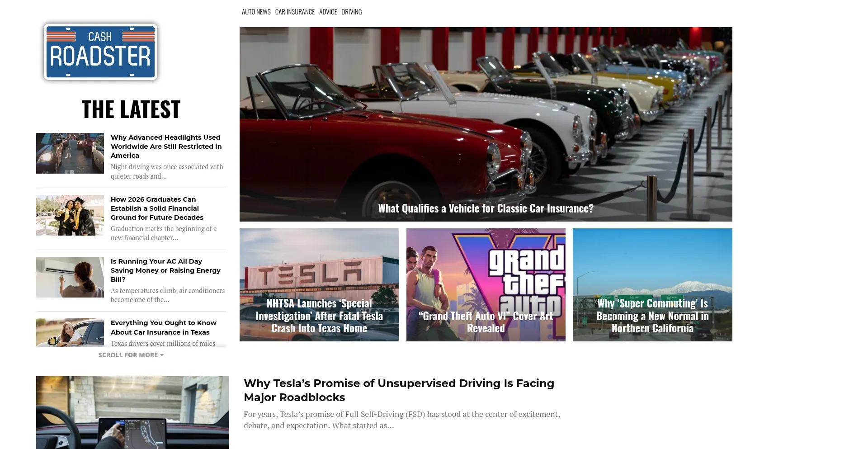Click 'THE LATEST' section heading
868x449 pixels.
[x=131, y=109]
